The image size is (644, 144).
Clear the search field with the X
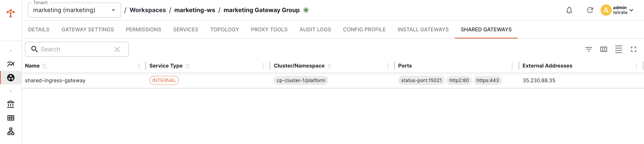pos(117,49)
